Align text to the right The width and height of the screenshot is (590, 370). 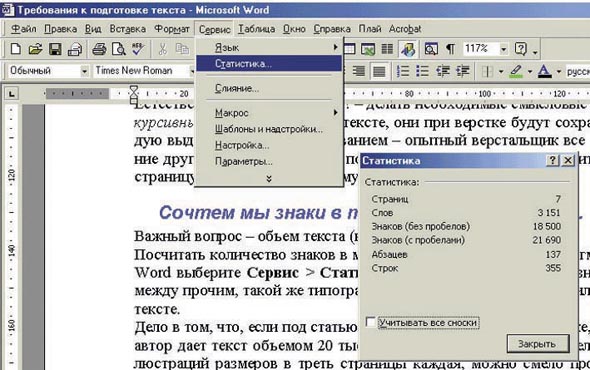click(x=359, y=71)
